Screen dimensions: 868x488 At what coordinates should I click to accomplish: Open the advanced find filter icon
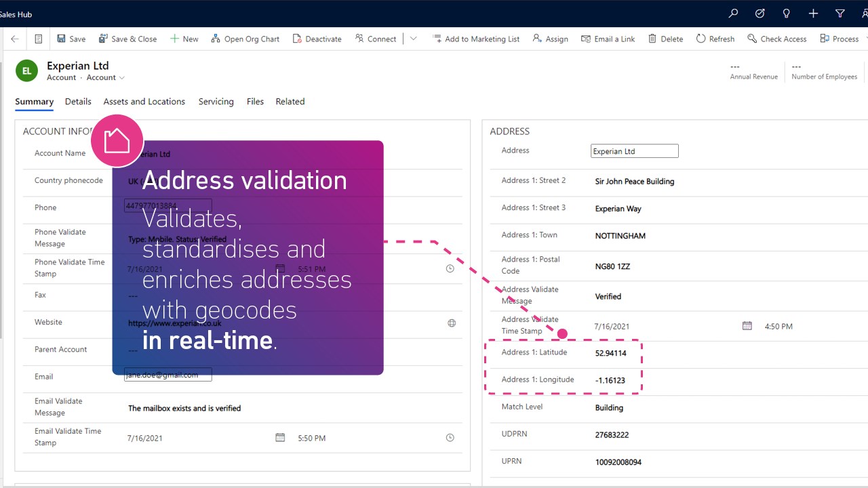(840, 14)
